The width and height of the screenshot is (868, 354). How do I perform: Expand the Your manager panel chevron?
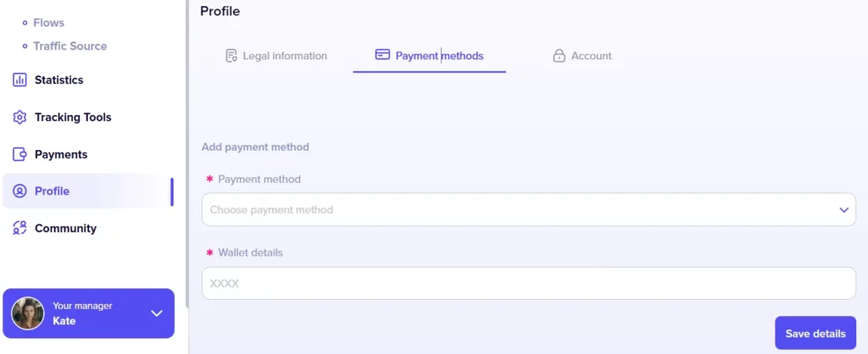coord(157,313)
